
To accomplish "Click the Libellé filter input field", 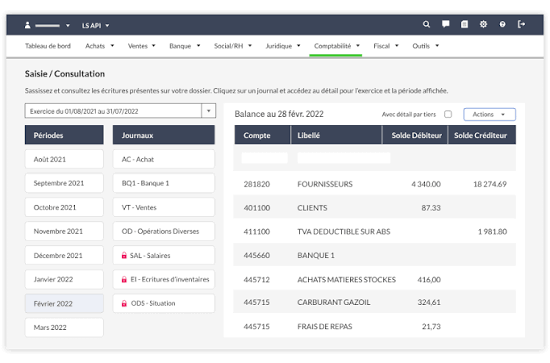I will (344, 158).
